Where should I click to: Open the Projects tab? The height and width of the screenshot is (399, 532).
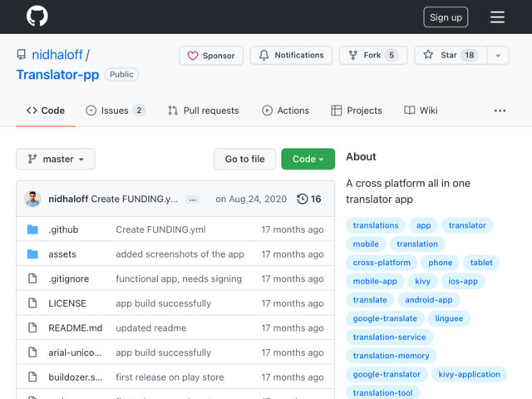(x=357, y=111)
